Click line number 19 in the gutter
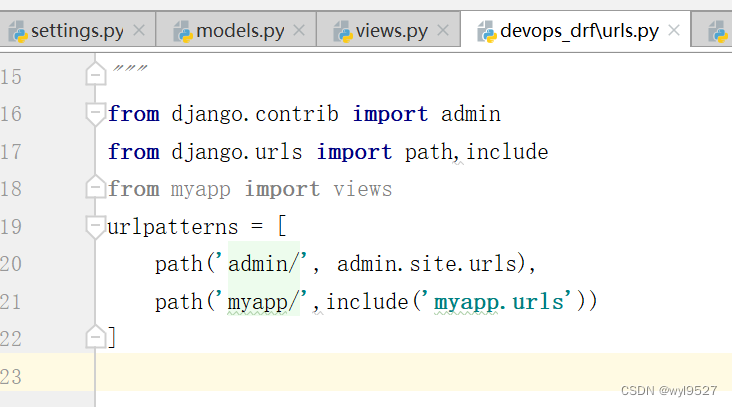The image size is (732, 407). pos(11,227)
